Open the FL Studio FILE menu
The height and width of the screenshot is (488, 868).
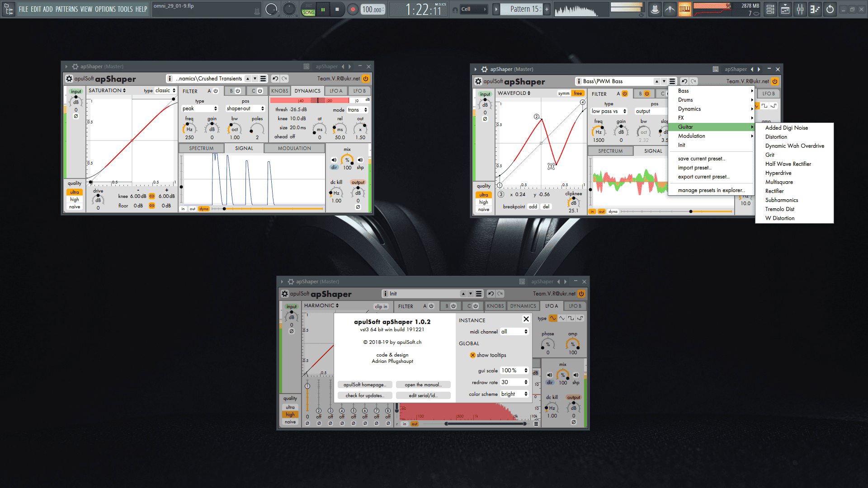point(23,9)
